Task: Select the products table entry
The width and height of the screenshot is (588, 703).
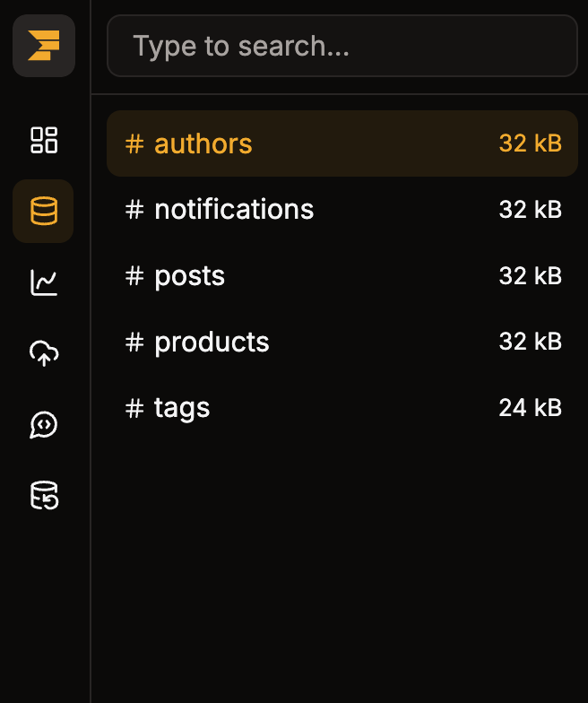Action: point(212,342)
